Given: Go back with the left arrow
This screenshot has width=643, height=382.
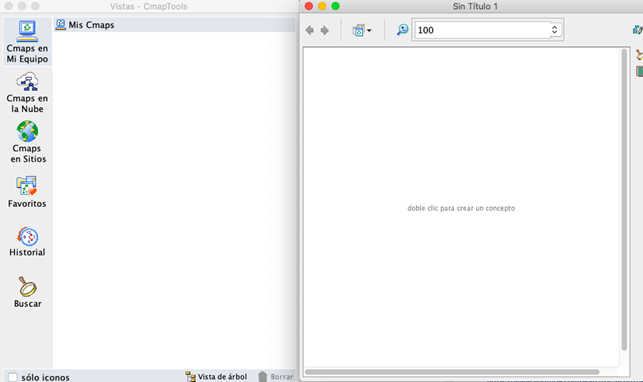Looking at the screenshot, I should [x=310, y=30].
